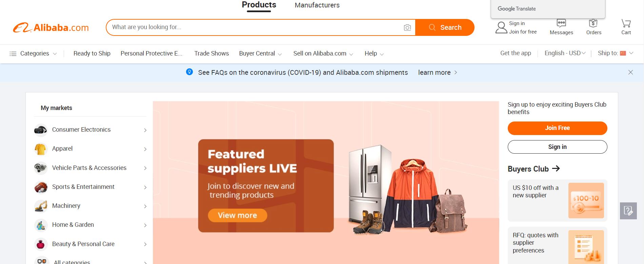Click the user profile icon

pos(501,27)
